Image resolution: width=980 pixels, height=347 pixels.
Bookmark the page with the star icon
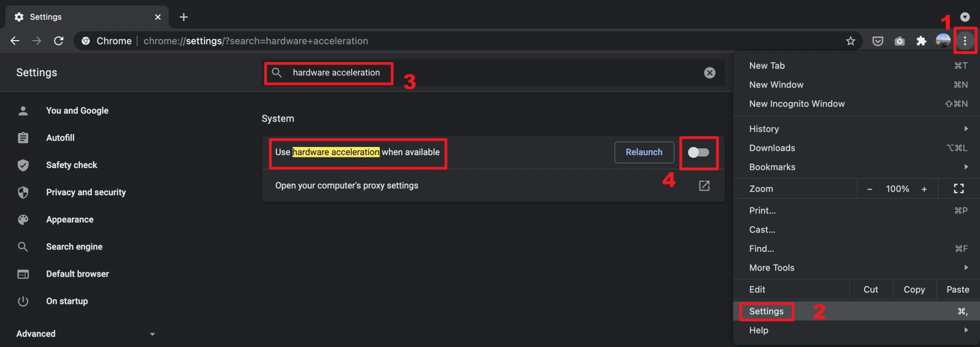(x=851, y=41)
